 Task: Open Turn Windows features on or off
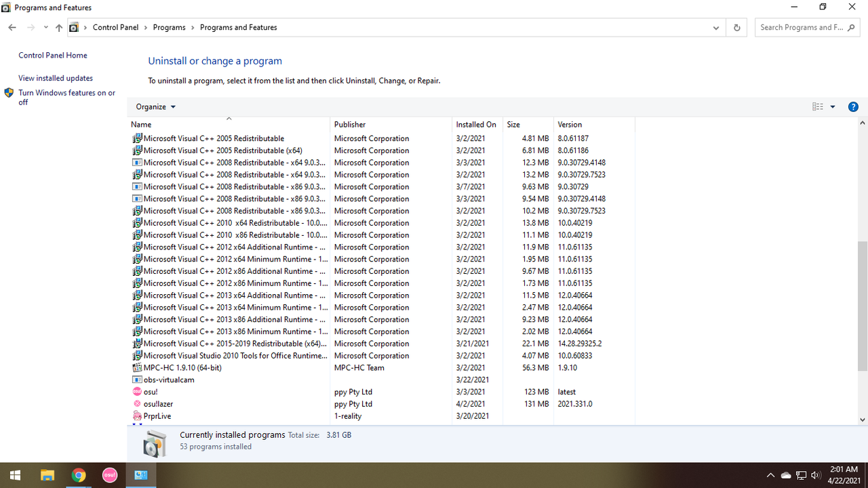[67, 98]
